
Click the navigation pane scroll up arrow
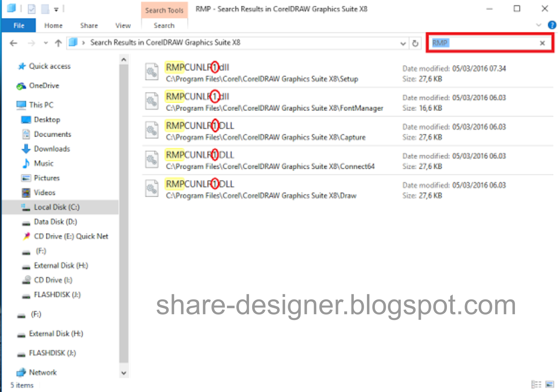tap(124, 59)
